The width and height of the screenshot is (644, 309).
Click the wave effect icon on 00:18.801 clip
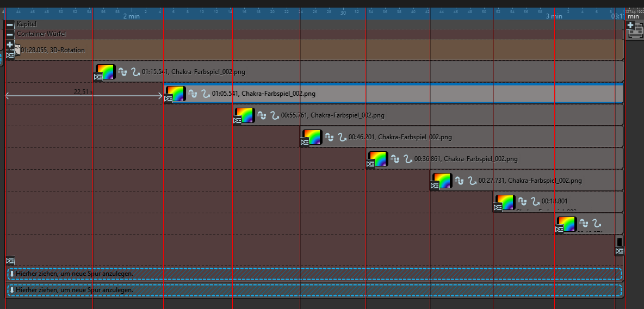(x=522, y=201)
